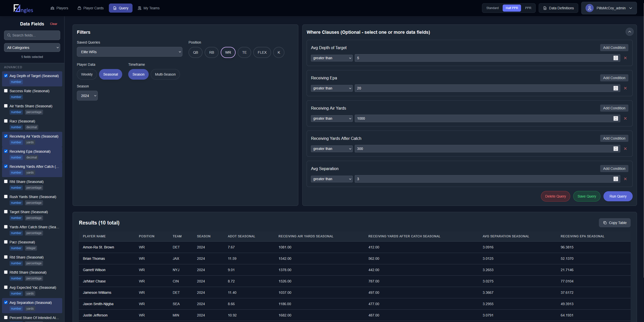Copy the results table

[615, 223]
